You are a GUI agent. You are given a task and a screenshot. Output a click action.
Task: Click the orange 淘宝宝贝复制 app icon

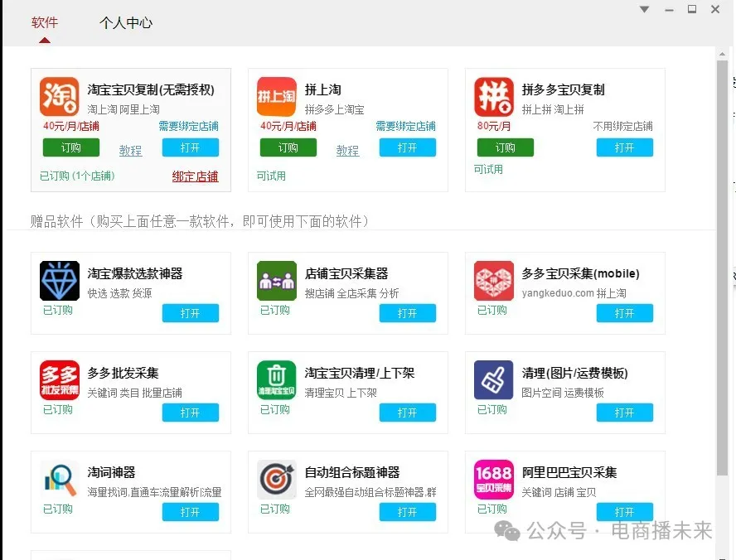point(59,98)
